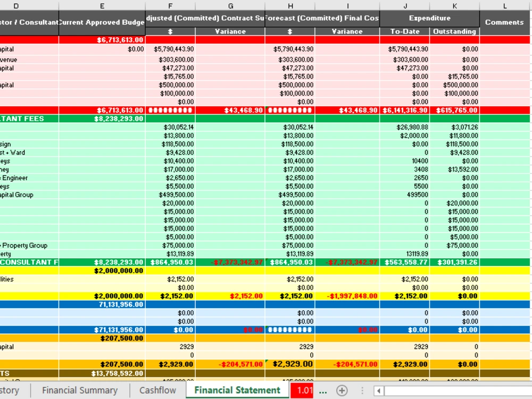Click the $8,238,293.00 cell in CONSULTANT F row

102,262
